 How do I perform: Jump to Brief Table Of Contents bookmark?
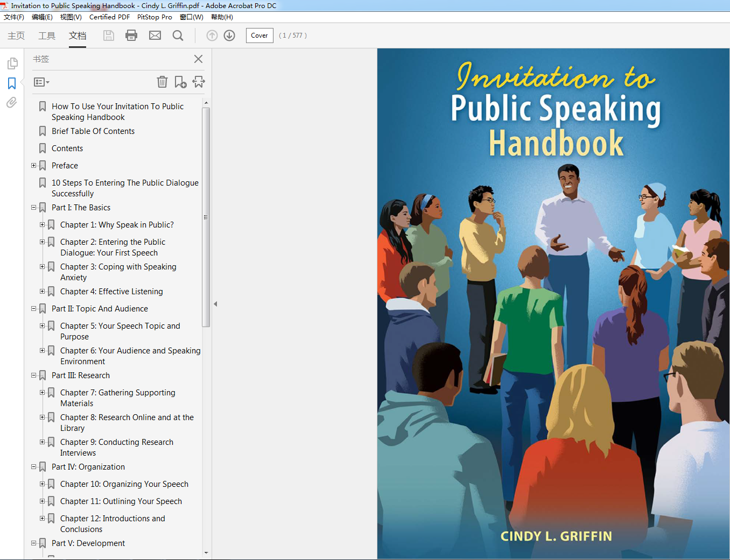tap(93, 131)
